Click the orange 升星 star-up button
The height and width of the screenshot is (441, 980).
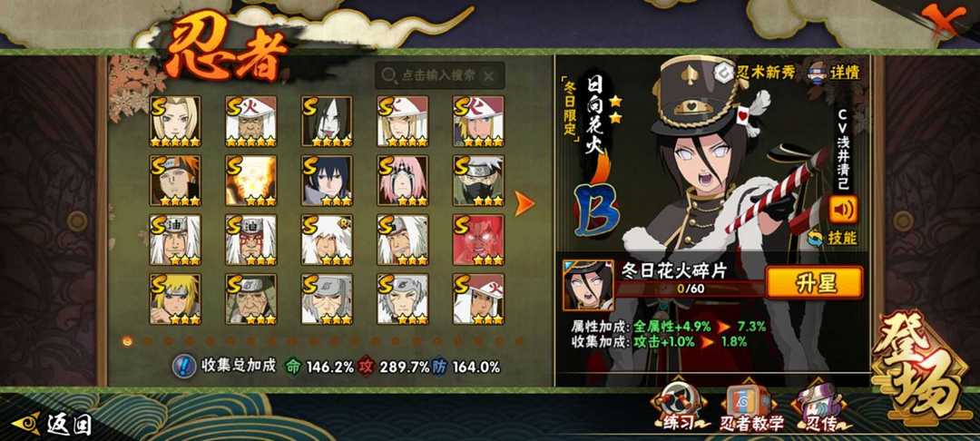point(814,282)
